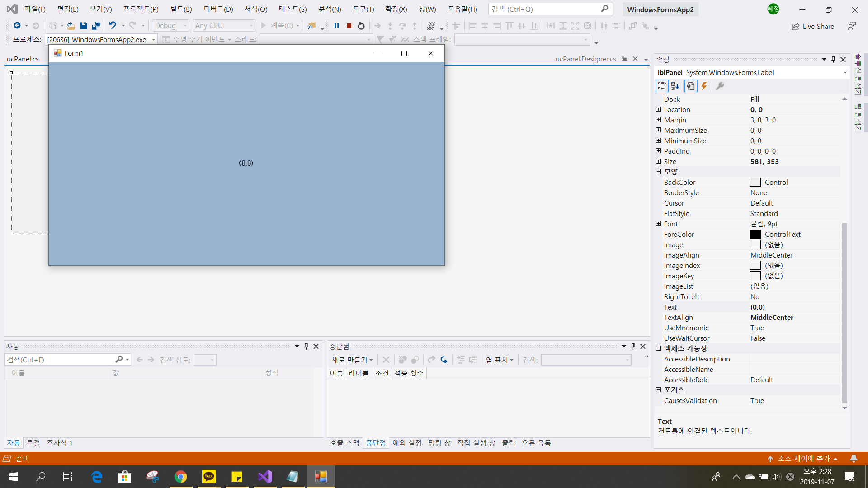Stop debugging with red square button
The width and height of the screenshot is (868, 488).
349,26
